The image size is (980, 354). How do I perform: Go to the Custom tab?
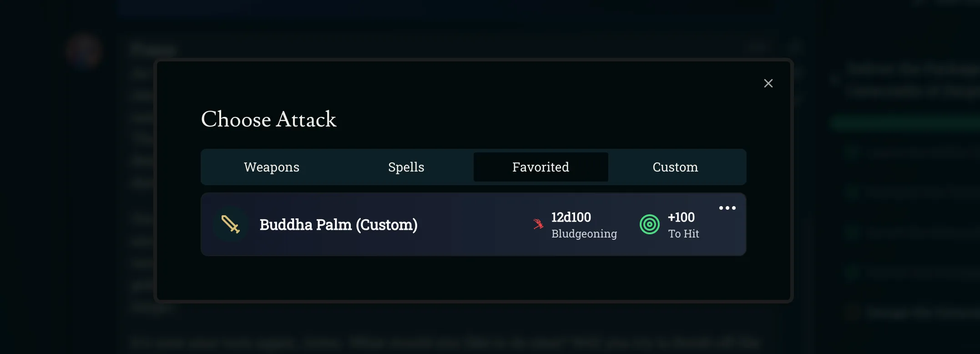(x=675, y=167)
